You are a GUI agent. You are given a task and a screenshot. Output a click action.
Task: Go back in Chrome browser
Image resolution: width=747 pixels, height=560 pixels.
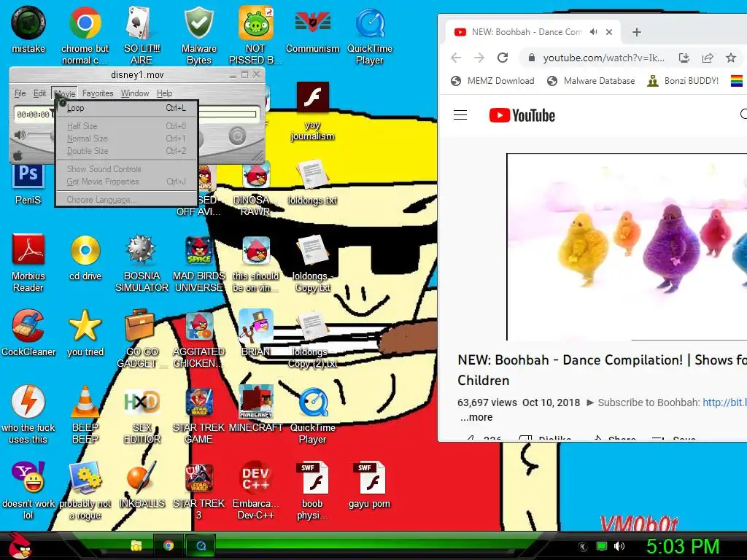(x=456, y=58)
